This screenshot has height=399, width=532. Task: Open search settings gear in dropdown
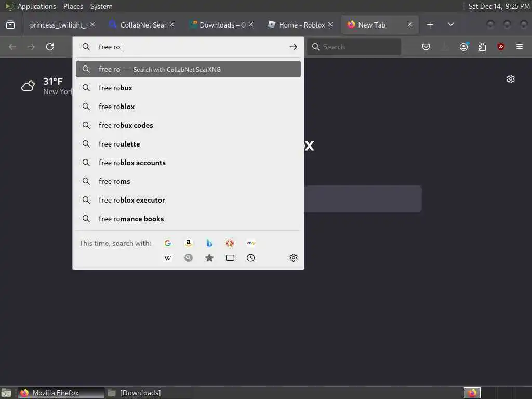pos(294,258)
